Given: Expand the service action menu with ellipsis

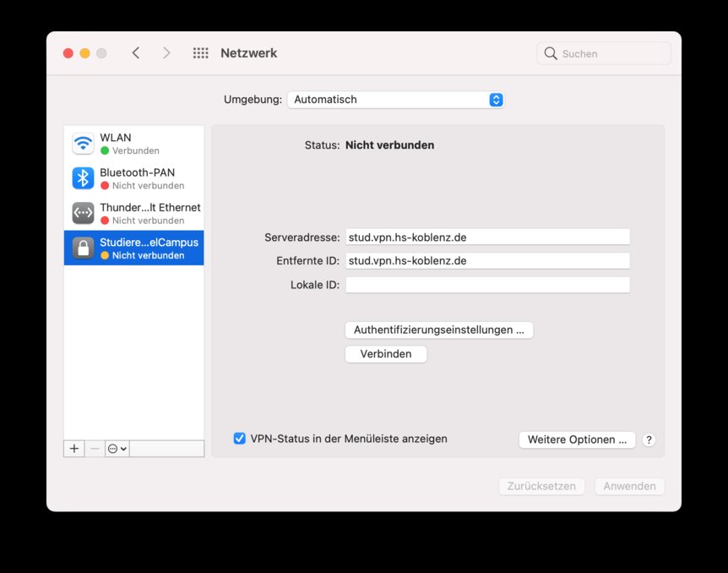Looking at the screenshot, I should point(117,449).
